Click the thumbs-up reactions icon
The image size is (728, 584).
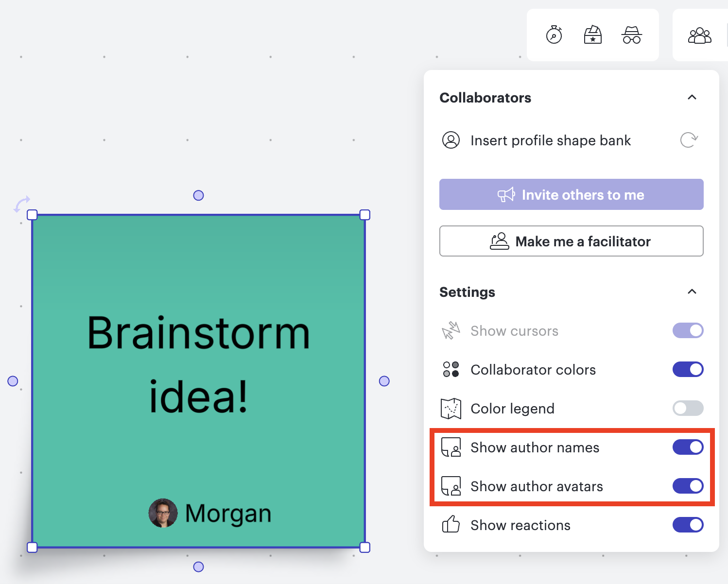(451, 524)
